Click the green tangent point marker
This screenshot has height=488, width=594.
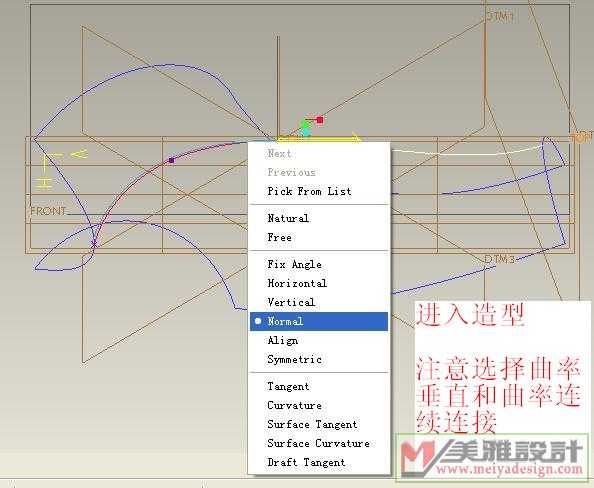tap(305, 124)
